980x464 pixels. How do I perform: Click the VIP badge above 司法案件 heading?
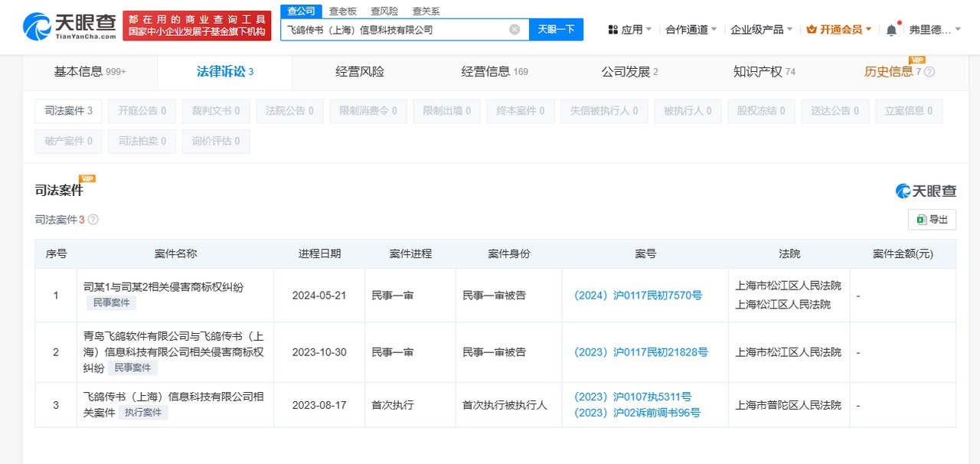87,178
